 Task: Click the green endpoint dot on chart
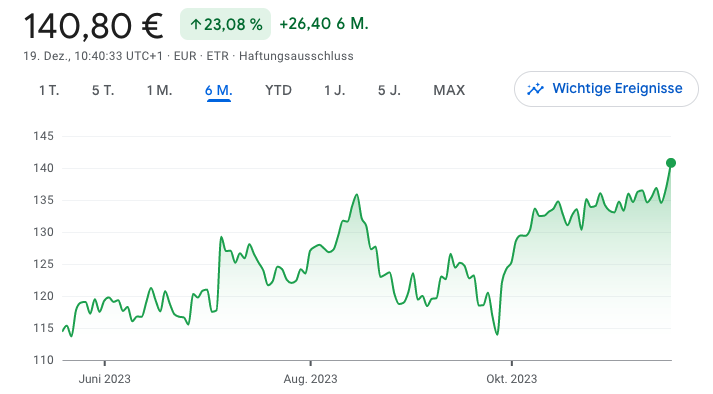(671, 163)
